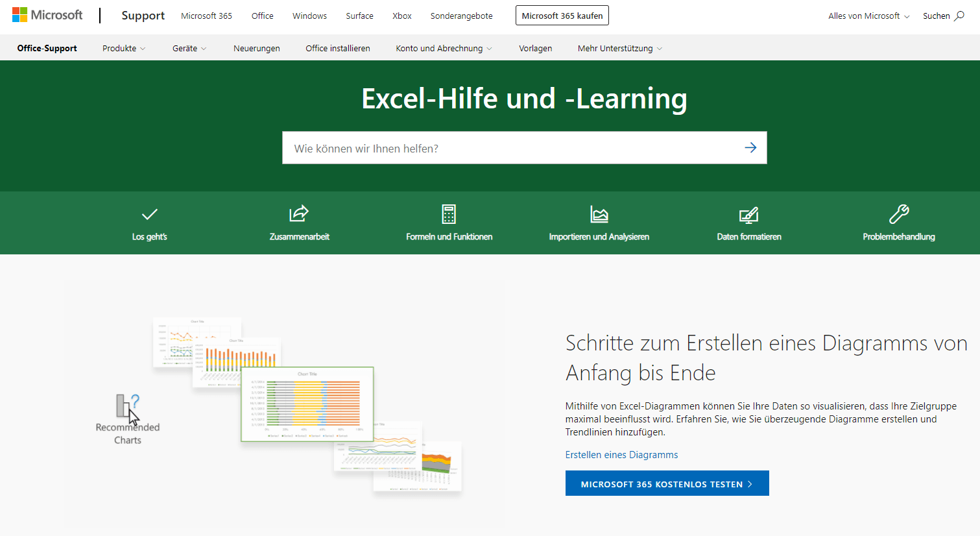Open Zusammenarbeit label
This screenshot has width=980, height=536.
coord(300,237)
